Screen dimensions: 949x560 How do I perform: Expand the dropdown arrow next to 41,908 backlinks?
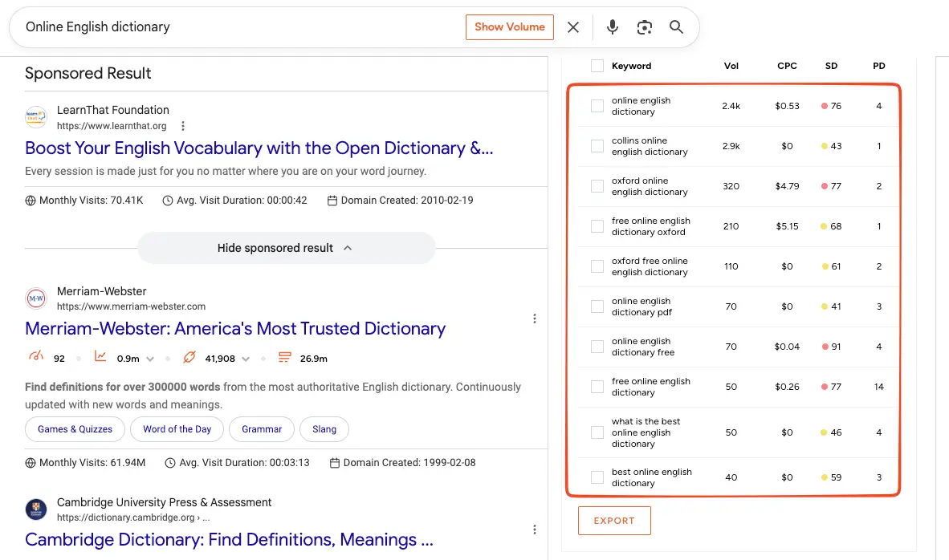(x=246, y=359)
